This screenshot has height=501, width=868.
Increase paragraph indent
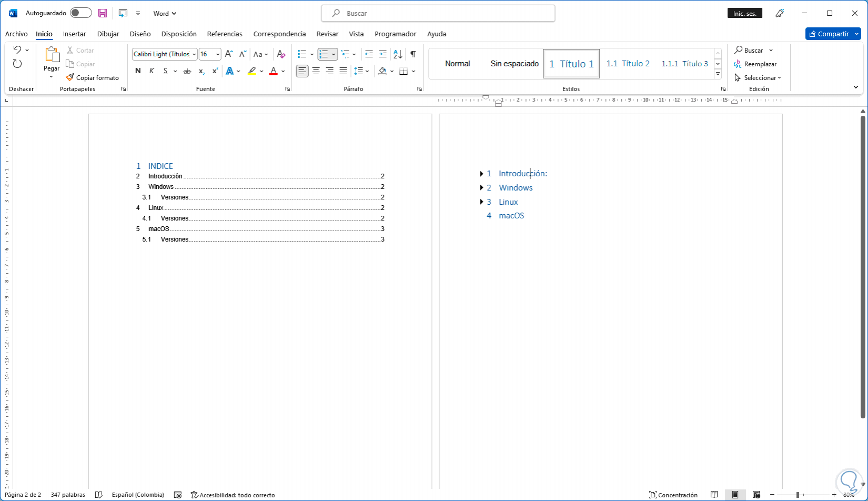pyautogui.click(x=382, y=54)
